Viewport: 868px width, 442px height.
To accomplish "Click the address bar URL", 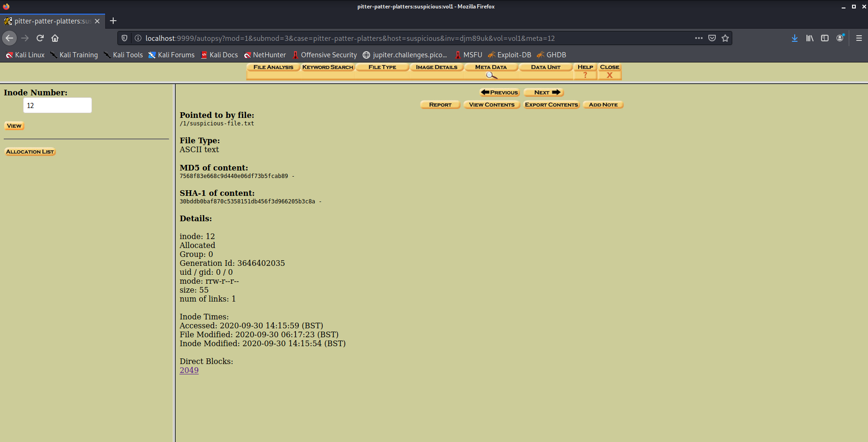I will tap(350, 38).
